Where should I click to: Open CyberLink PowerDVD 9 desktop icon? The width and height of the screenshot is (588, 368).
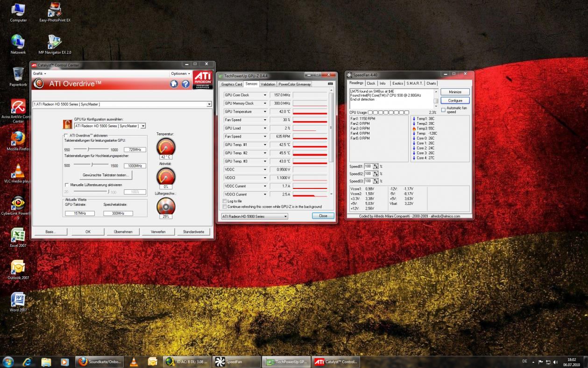18,208
